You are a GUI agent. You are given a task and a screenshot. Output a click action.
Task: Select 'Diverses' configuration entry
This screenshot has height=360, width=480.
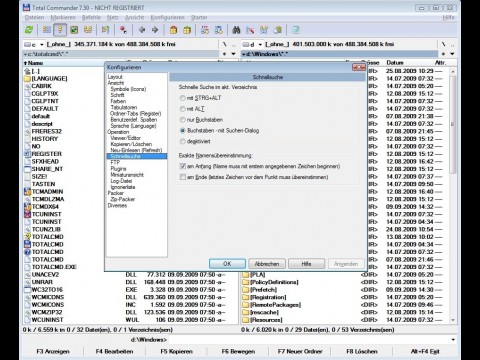pyautogui.click(x=117, y=205)
